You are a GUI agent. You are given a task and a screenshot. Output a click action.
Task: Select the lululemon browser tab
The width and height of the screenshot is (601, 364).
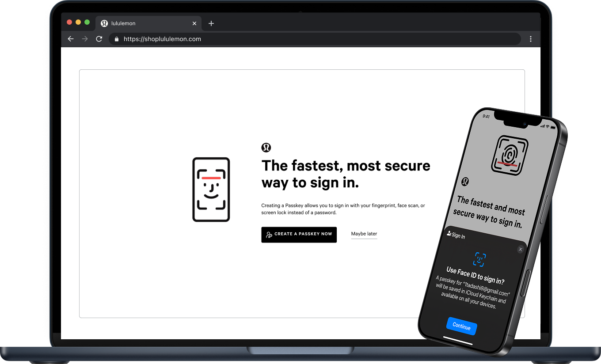point(148,23)
